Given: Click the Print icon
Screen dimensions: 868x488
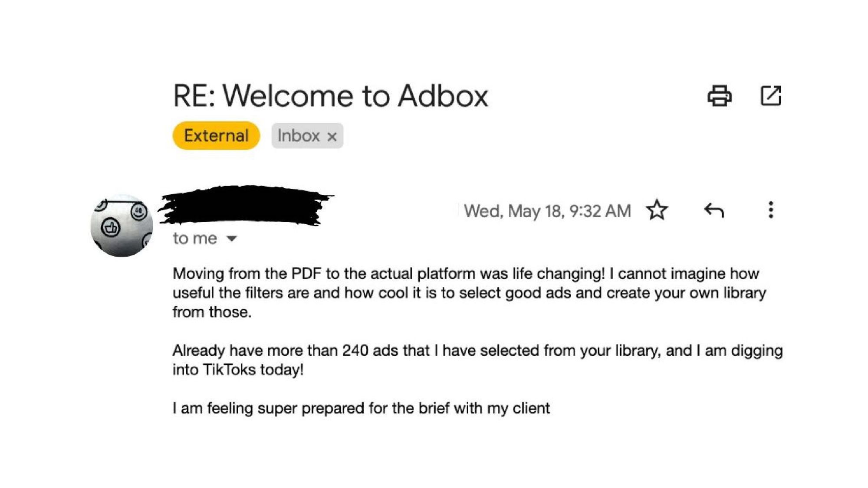Looking at the screenshot, I should 719,95.
